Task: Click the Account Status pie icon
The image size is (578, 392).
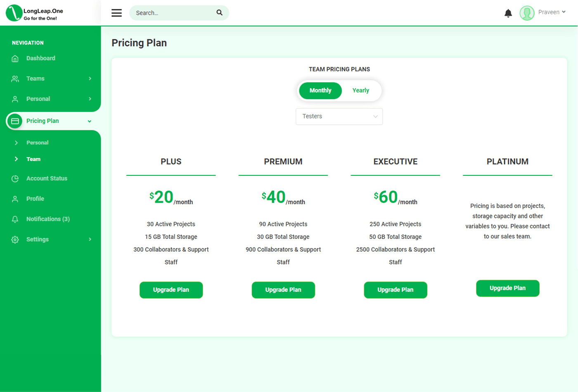Action: click(x=15, y=179)
